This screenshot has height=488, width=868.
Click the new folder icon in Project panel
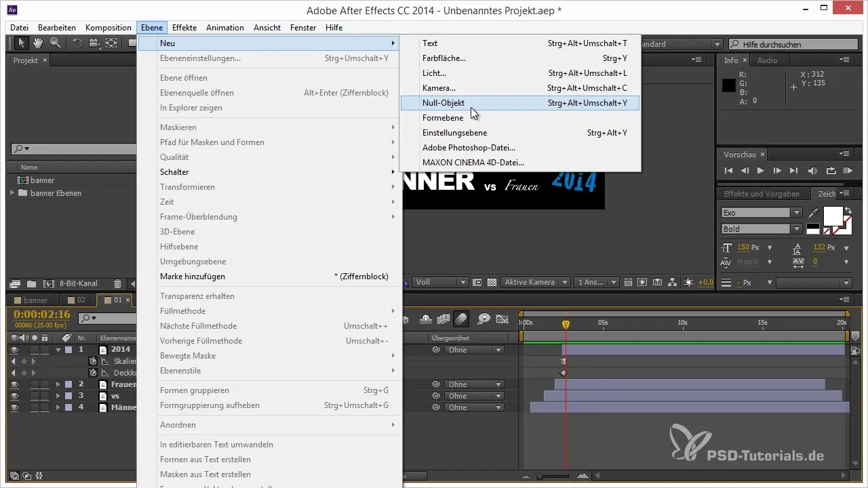pyautogui.click(x=31, y=283)
